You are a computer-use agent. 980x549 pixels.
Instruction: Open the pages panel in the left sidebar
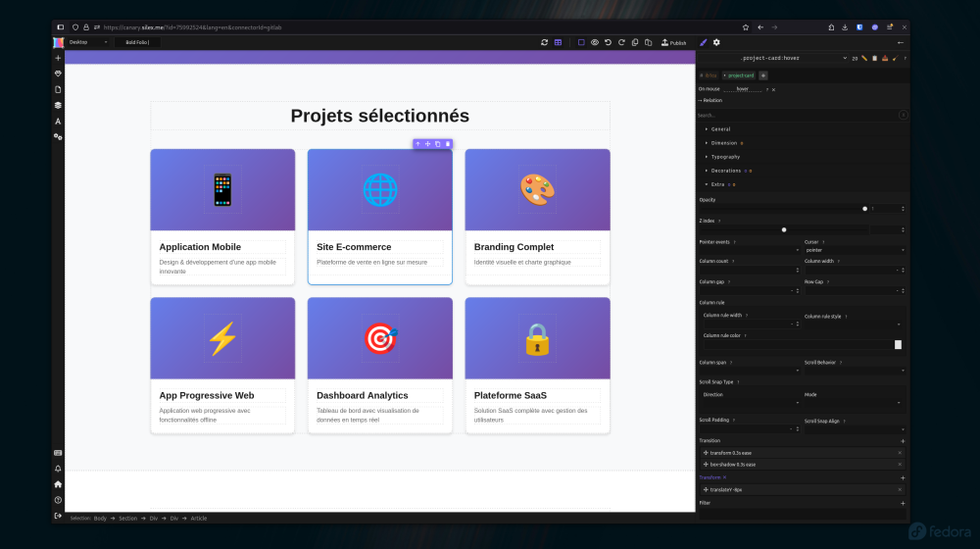(x=58, y=89)
